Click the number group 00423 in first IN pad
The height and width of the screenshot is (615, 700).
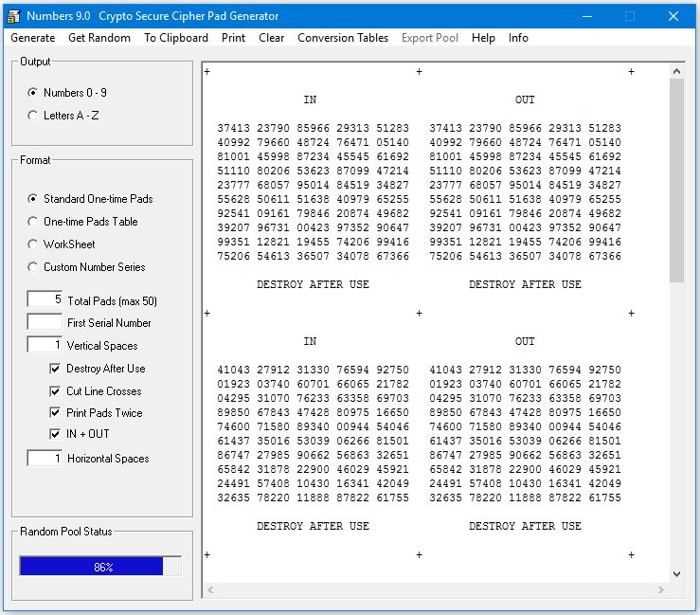(313, 227)
